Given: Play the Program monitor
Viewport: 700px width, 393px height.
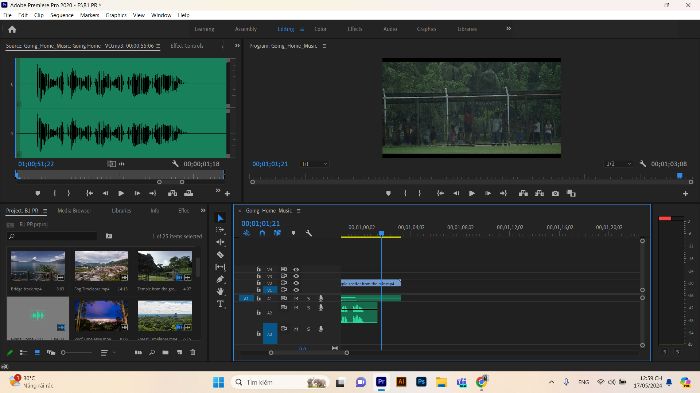Looking at the screenshot, I should [x=471, y=193].
